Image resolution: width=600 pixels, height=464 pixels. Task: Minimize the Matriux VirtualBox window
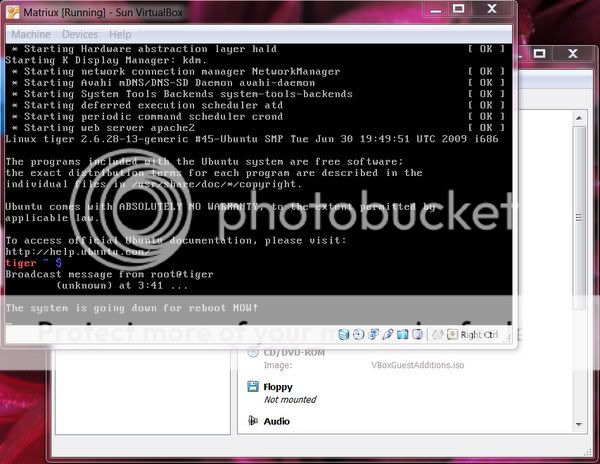point(435,9)
